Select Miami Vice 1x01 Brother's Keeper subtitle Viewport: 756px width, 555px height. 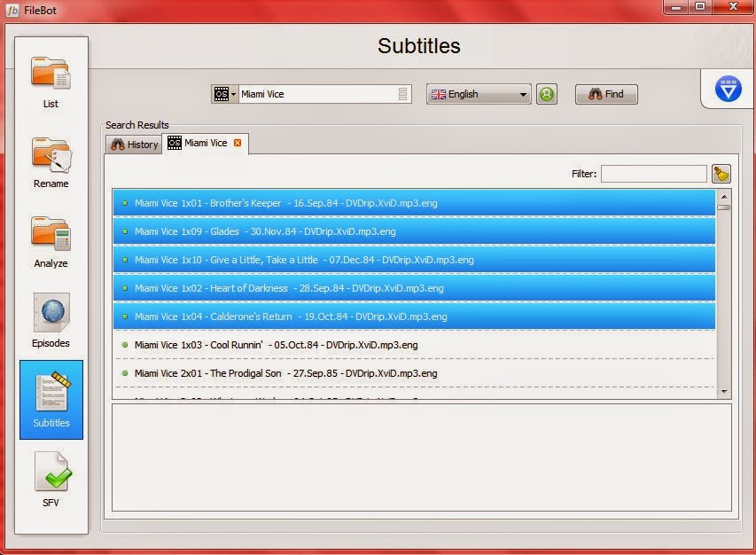point(414,203)
